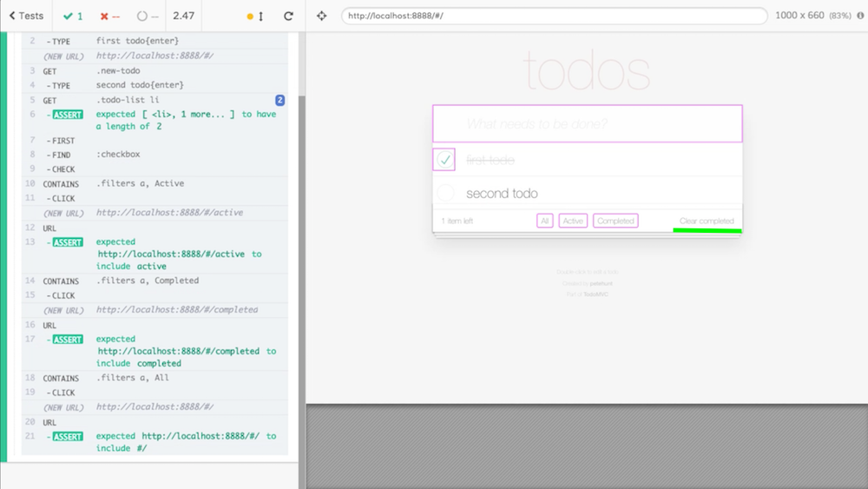This screenshot has height=489, width=868.
Task: Select the CLICK command at step 15
Action: 155,295
